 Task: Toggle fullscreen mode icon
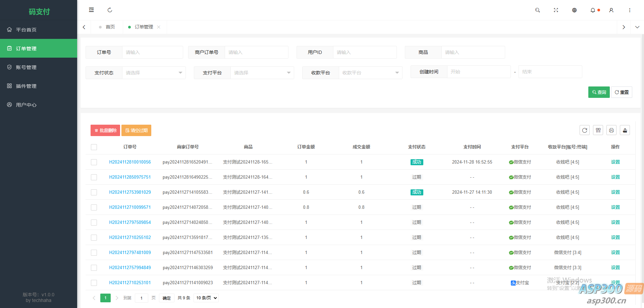tap(556, 10)
